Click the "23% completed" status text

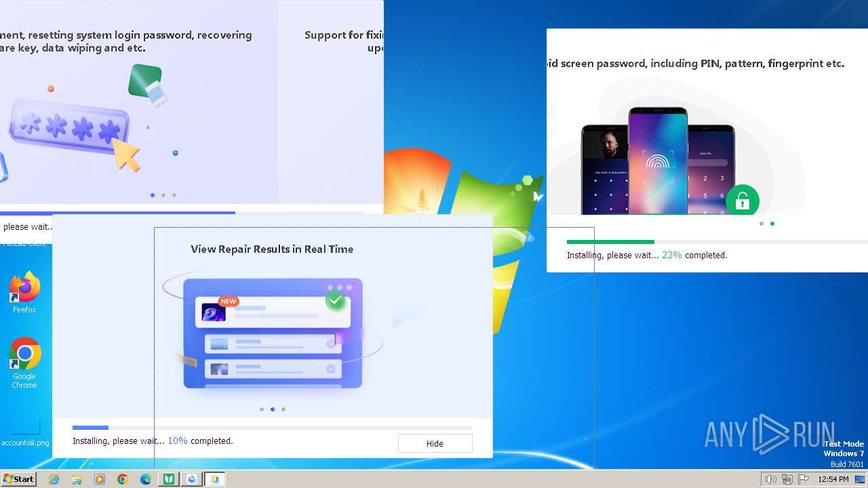pyautogui.click(x=694, y=256)
